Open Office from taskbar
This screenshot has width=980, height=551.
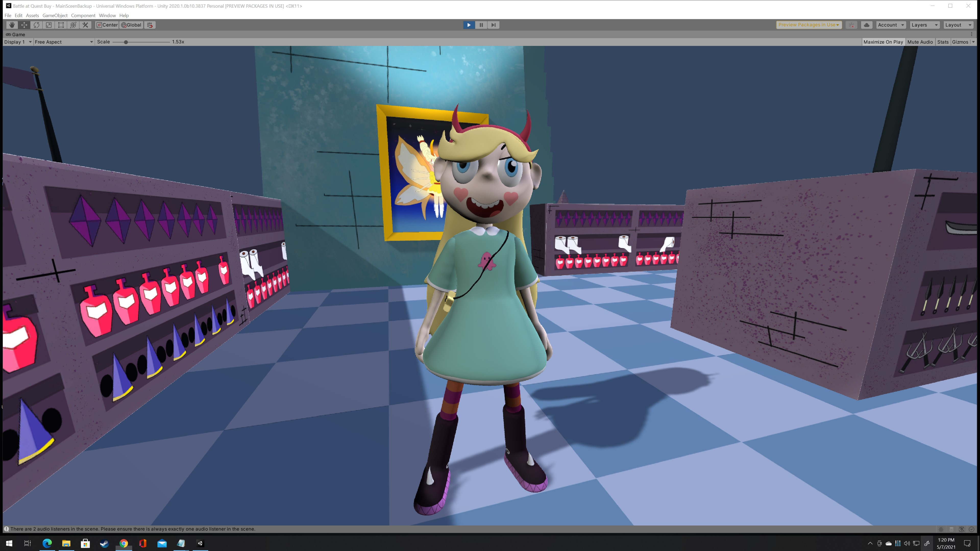click(143, 543)
